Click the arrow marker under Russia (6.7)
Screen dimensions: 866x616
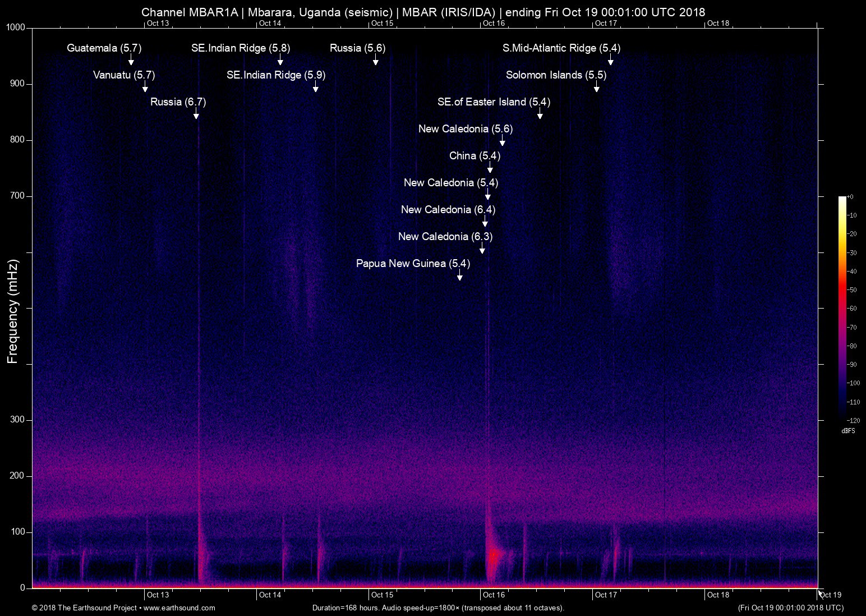pos(196,114)
